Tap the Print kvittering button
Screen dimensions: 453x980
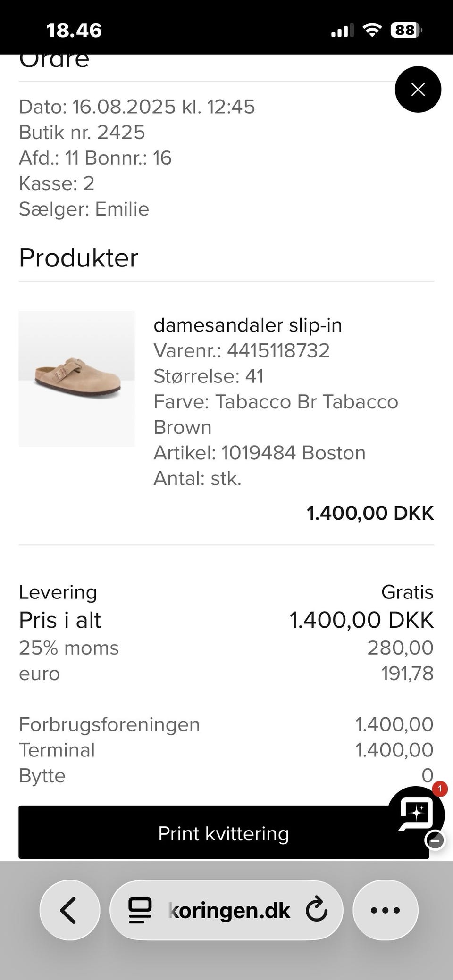point(224,833)
